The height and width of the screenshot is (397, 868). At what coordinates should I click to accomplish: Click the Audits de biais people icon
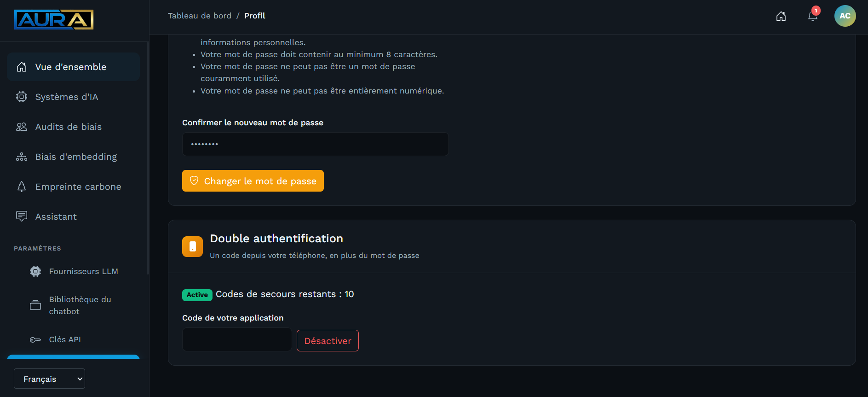tap(22, 127)
